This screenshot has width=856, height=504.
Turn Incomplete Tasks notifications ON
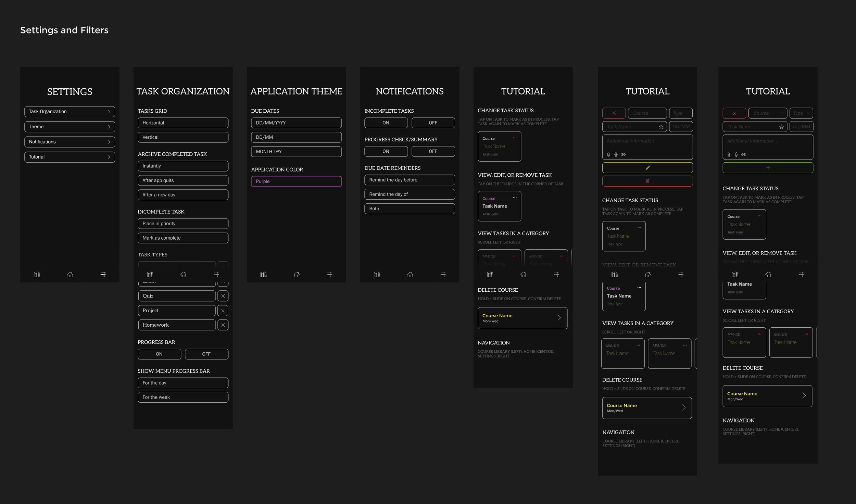[386, 123]
